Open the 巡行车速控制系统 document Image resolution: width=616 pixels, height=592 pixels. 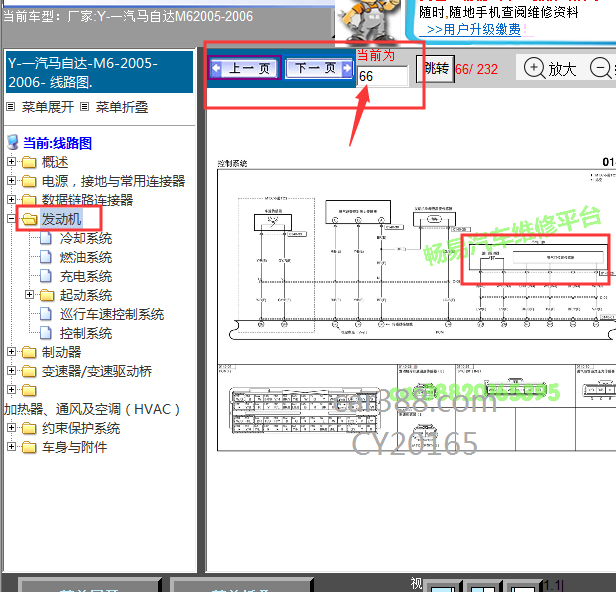click(x=112, y=314)
